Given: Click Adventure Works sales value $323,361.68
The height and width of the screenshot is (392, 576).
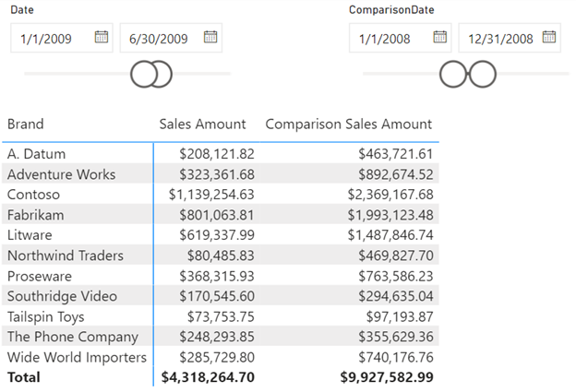Looking at the screenshot, I should tap(217, 174).
